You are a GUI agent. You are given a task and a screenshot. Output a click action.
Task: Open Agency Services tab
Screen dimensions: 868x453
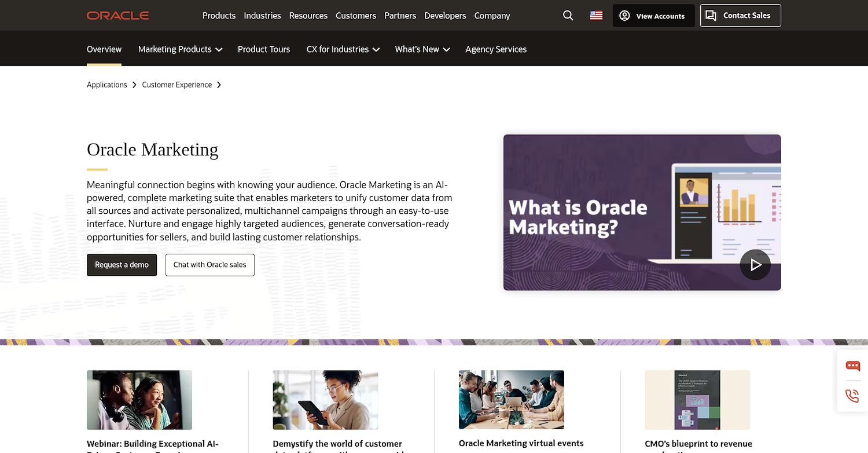point(496,49)
